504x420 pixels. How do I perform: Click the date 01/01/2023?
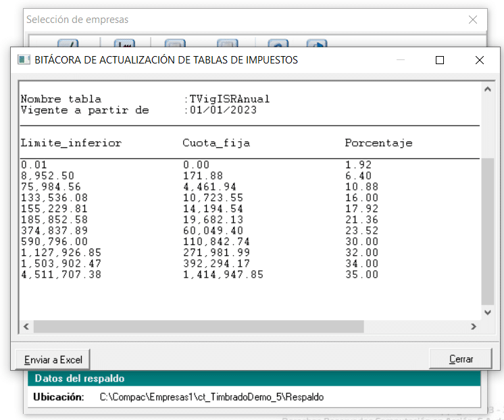tap(223, 110)
